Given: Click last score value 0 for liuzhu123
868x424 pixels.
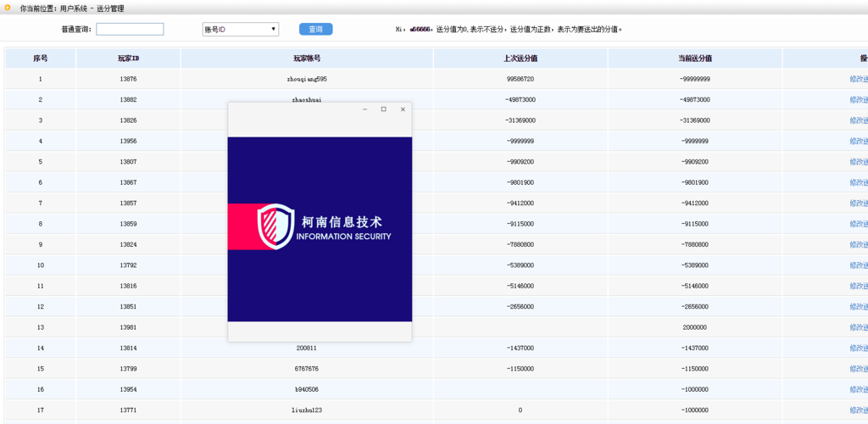Looking at the screenshot, I should (520, 410).
